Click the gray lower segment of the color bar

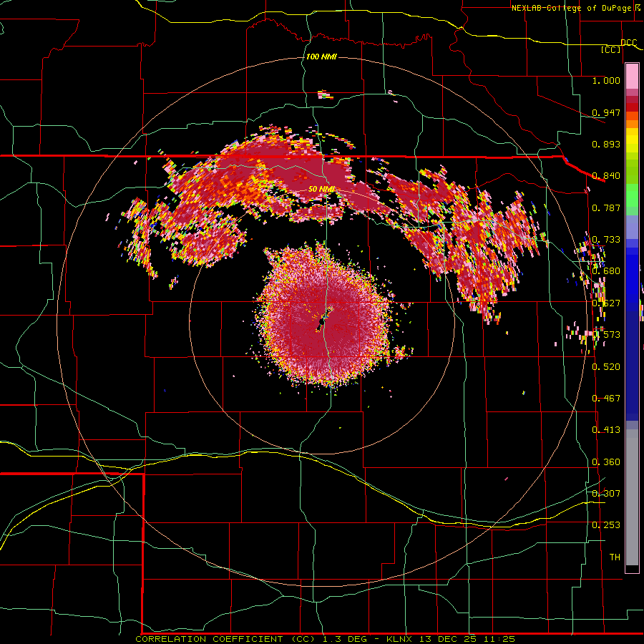(x=632, y=497)
